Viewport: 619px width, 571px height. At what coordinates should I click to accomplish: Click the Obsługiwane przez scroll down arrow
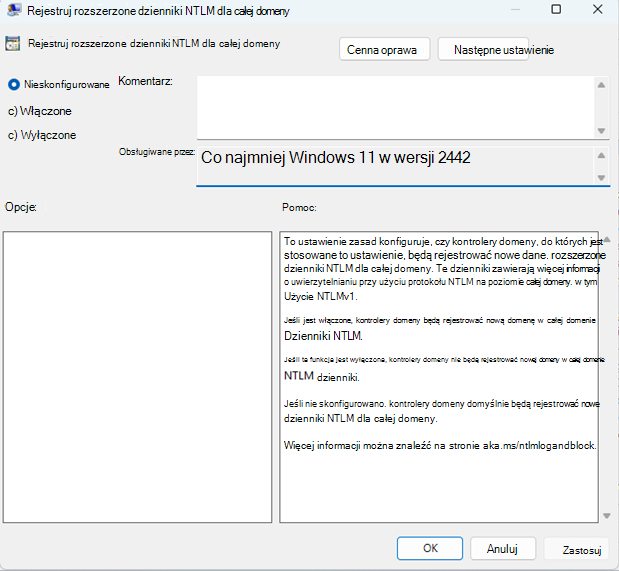pos(601,178)
